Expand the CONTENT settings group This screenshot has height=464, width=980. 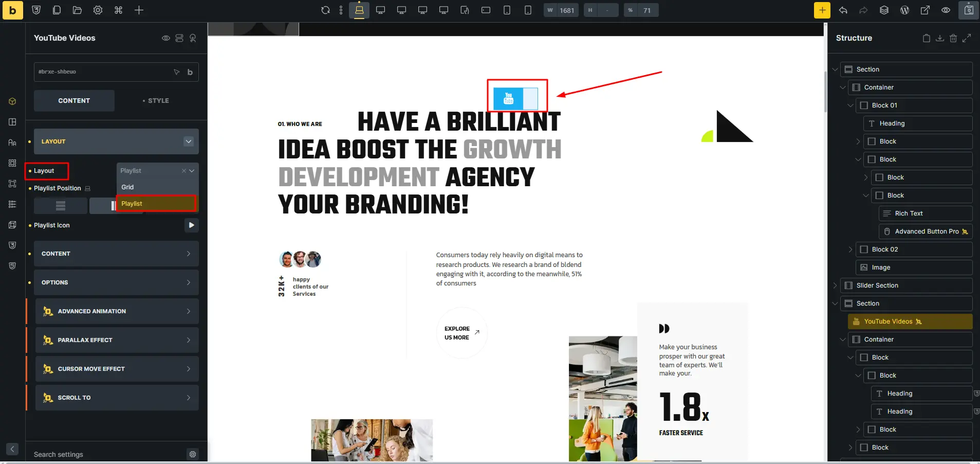pos(116,254)
